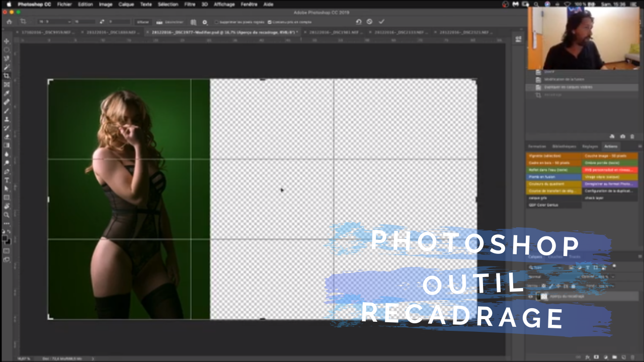Select the Crop tool in the toolbox
The height and width of the screenshot is (362, 644).
[7, 76]
